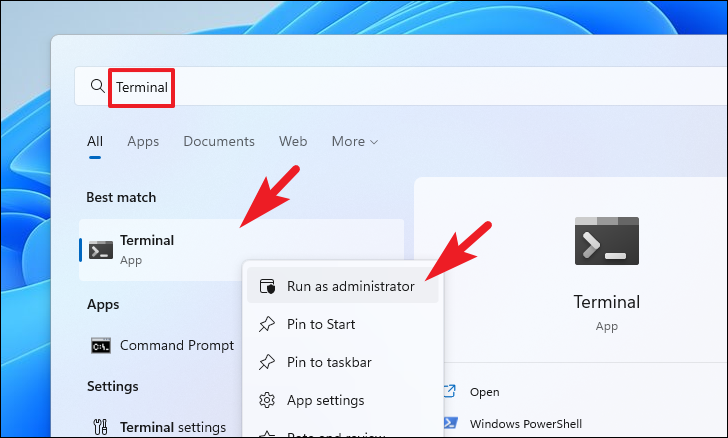The height and width of the screenshot is (438, 728).
Task: Switch to the All tab
Action: click(95, 141)
